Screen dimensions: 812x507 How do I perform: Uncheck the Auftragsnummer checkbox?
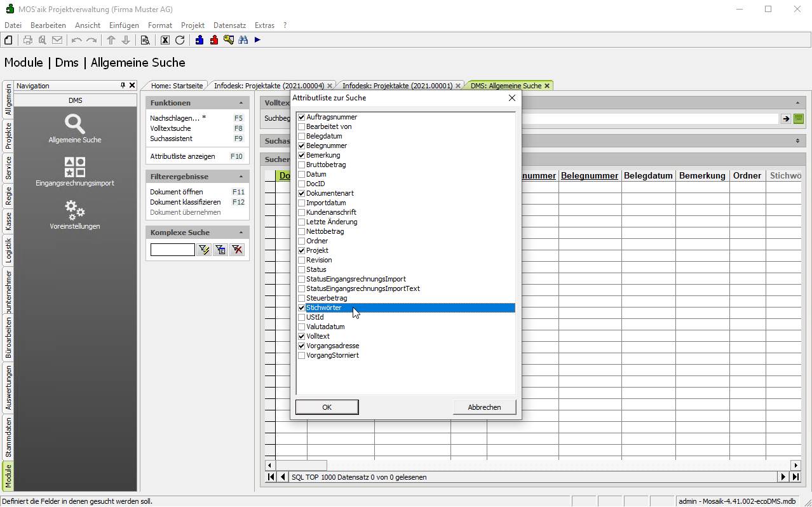[302, 118]
